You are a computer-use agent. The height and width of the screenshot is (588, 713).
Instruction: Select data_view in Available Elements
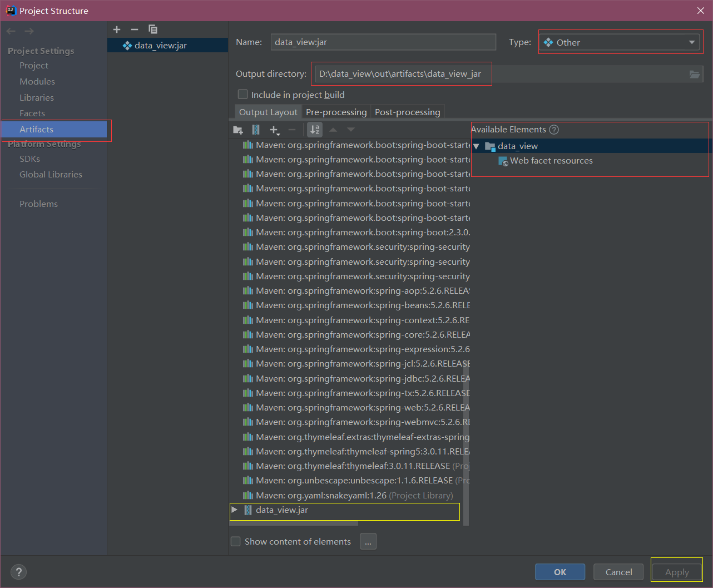(591, 146)
